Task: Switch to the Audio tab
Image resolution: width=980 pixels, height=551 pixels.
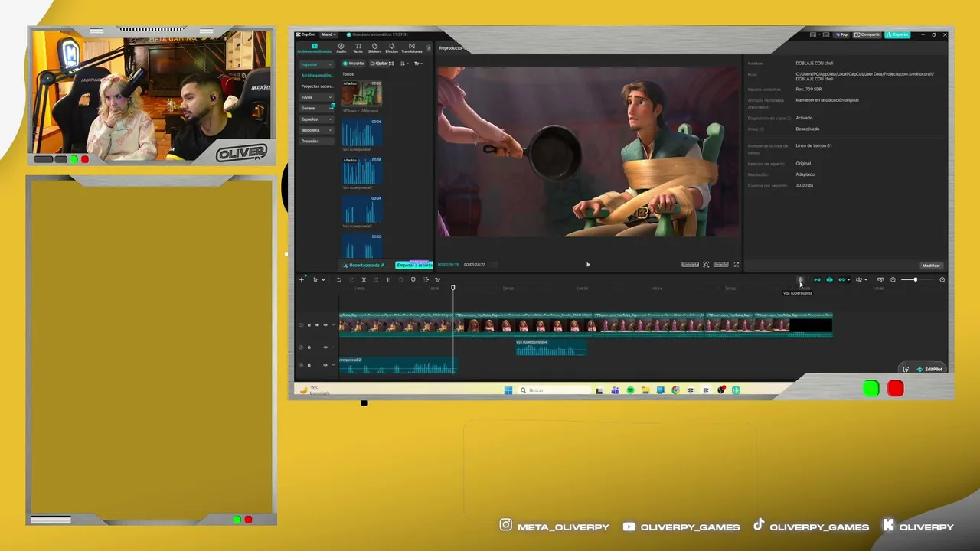Action: click(341, 48)
